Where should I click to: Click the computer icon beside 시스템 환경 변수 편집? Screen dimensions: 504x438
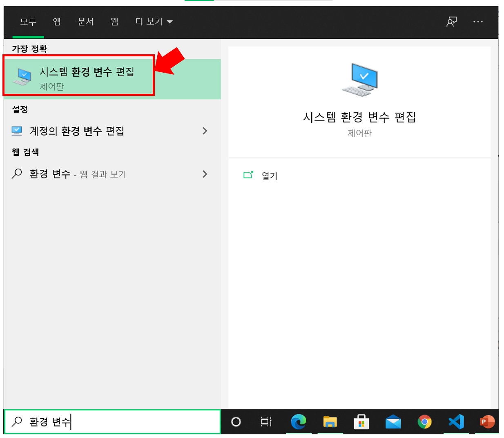point(22,77)
